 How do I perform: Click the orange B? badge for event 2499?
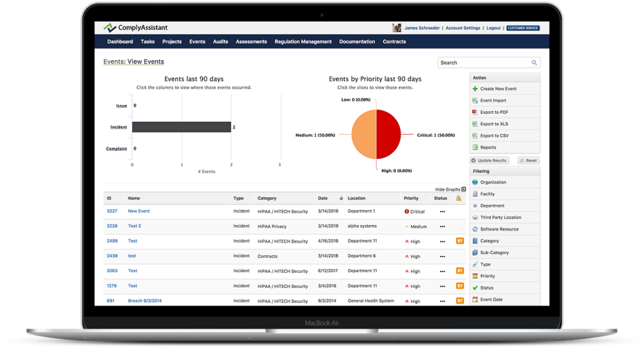pyautogui.click(x=460, y=241)
